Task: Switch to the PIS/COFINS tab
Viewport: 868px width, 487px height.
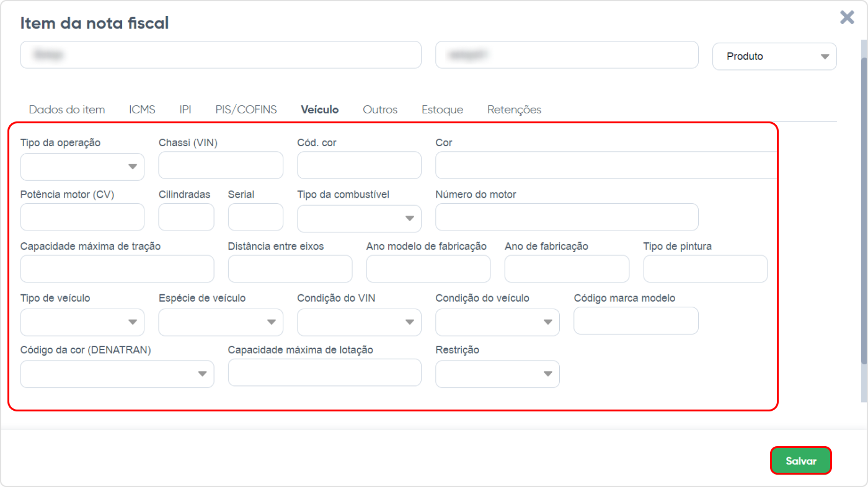Action: tap(246, 109)
